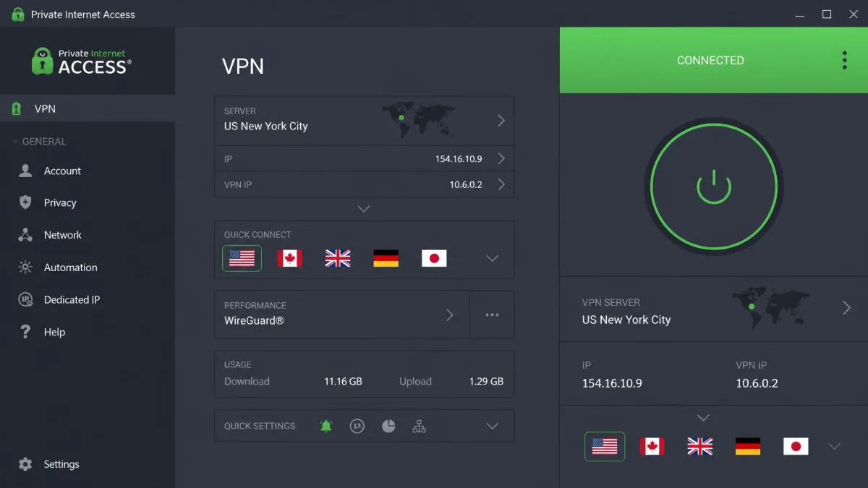Toggle the round IP icon in Quick Settings
868x488 pixels.
[x=357, y=426]
